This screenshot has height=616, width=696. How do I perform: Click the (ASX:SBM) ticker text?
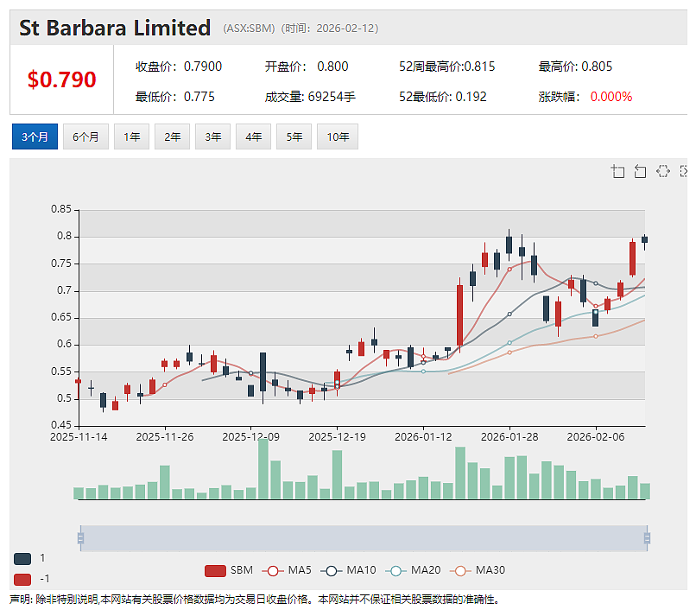249,29
